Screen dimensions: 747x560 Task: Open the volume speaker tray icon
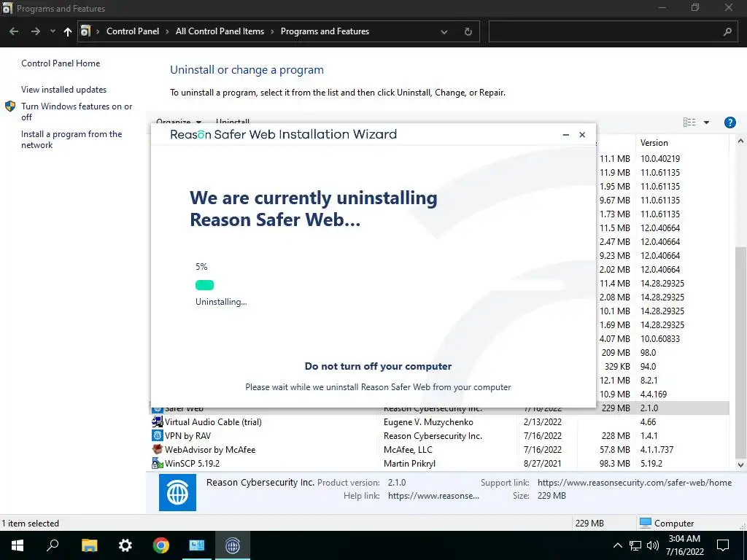653,545
